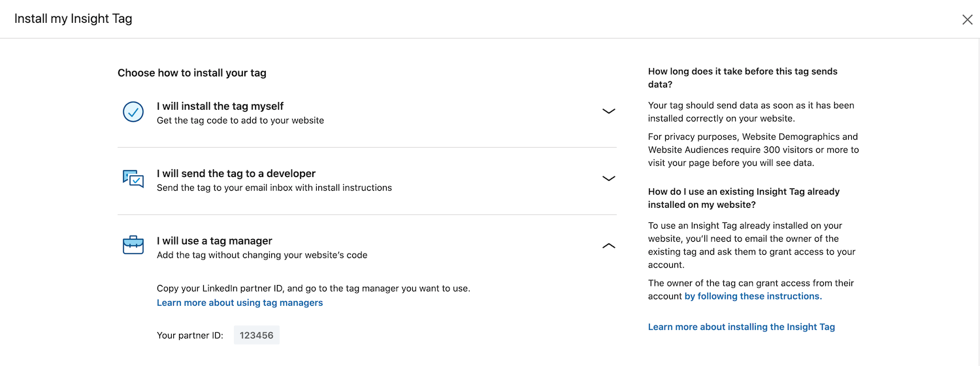Click the briefcase tag manager icon
The height and width of the screenshot is (366, 980).
click(x=133, y=246)
